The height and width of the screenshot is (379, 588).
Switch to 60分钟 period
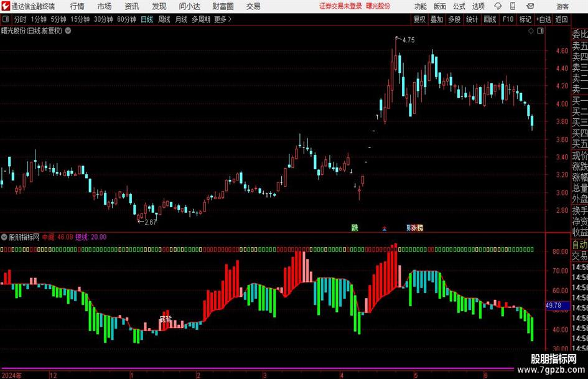[127, 19]
